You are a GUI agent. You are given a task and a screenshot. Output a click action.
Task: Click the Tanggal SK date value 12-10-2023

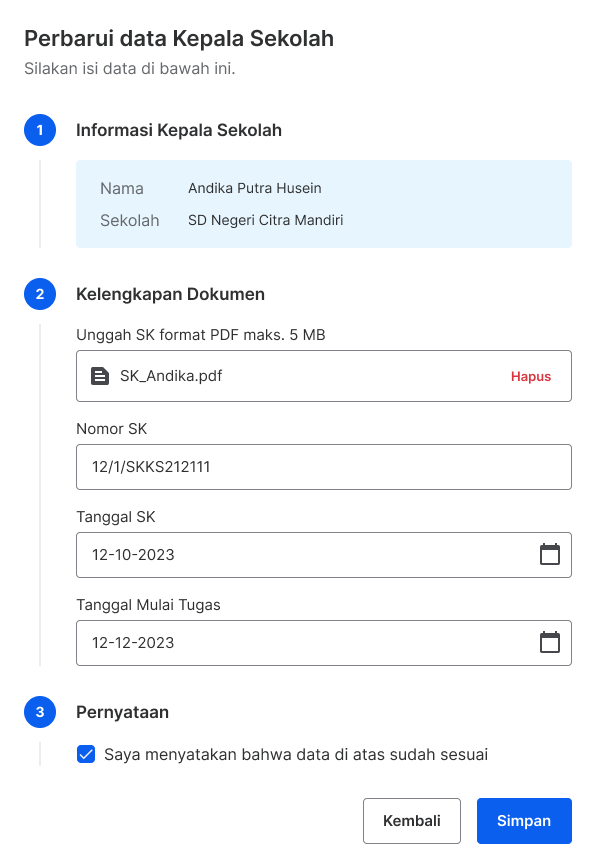pyautogui.click(x=133, y=555)
